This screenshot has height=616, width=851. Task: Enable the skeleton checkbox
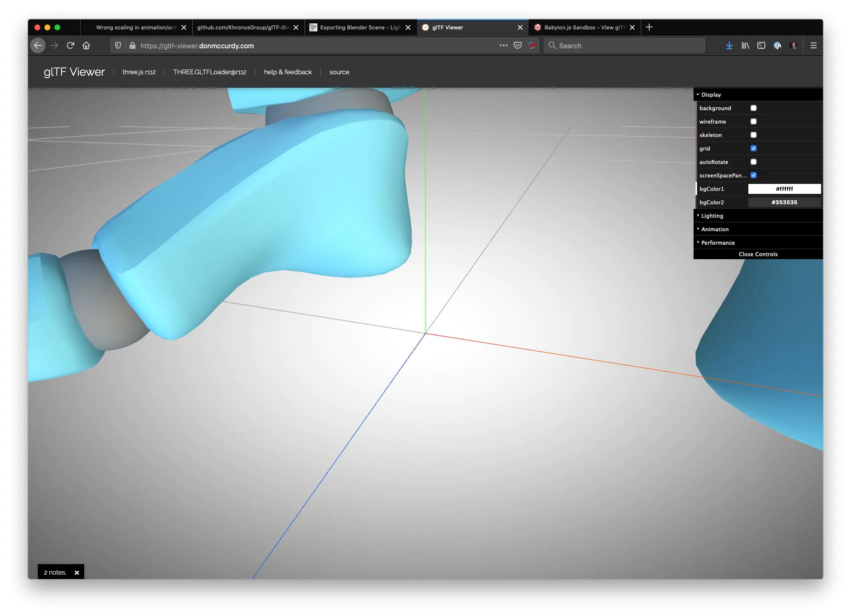click(x=753, y=135)
